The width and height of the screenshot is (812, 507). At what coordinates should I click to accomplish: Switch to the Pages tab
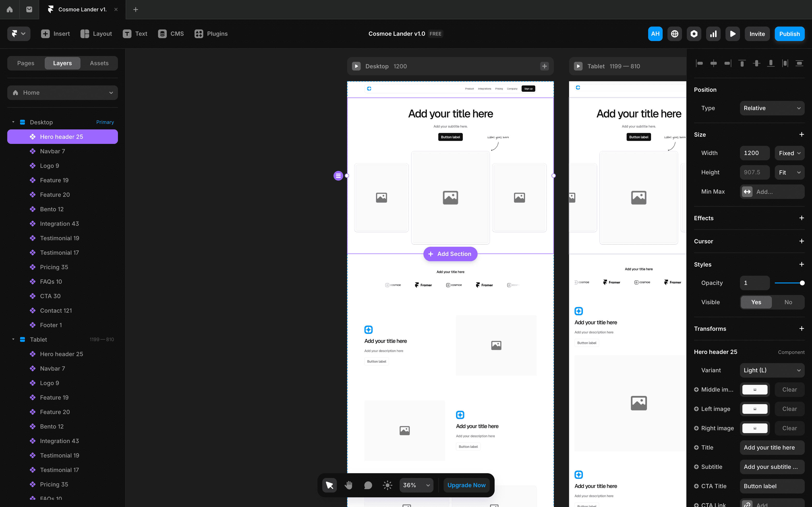(26, 63)
